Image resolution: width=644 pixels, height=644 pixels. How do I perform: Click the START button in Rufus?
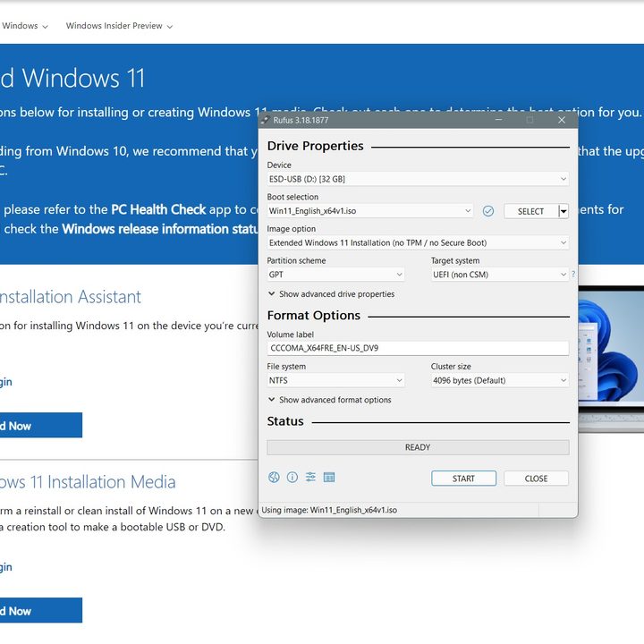pos(463,479)
